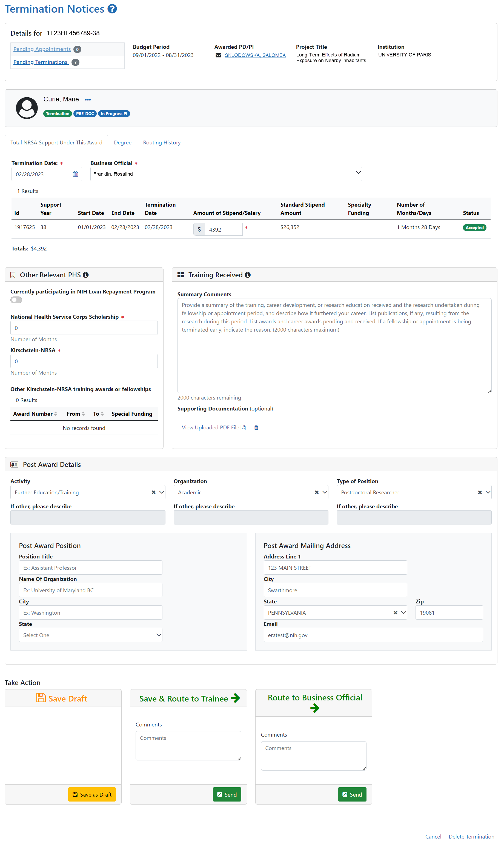504x844 pixels.
Task: View Uploaded PDF File
Action: point(214,427)
